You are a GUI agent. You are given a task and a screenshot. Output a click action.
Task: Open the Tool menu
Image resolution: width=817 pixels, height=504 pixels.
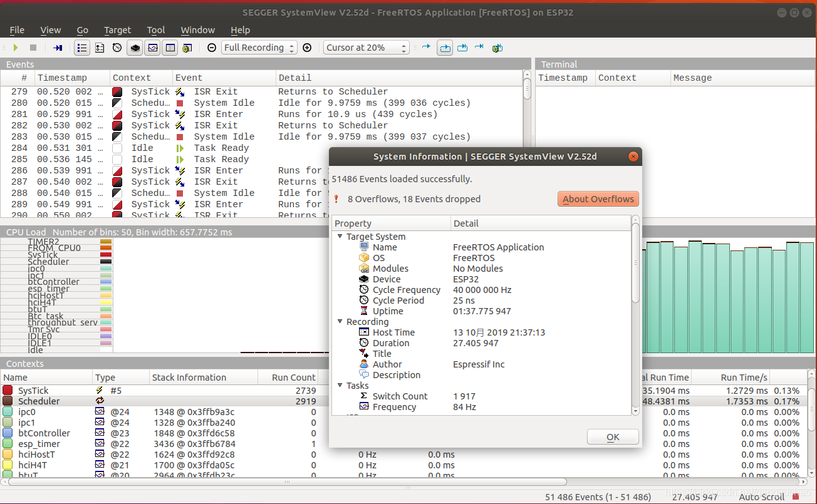tap(156, 30)
